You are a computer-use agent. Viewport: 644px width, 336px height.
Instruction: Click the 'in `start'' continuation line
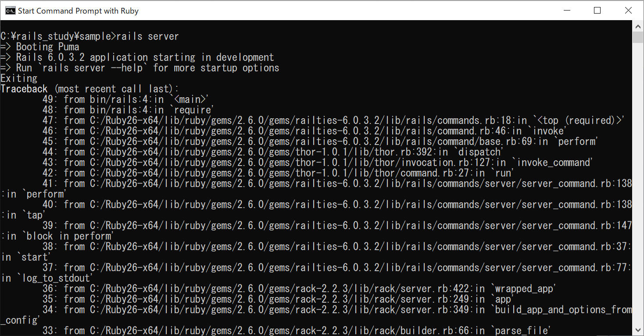pyautogui.click(x=26, y=257)
